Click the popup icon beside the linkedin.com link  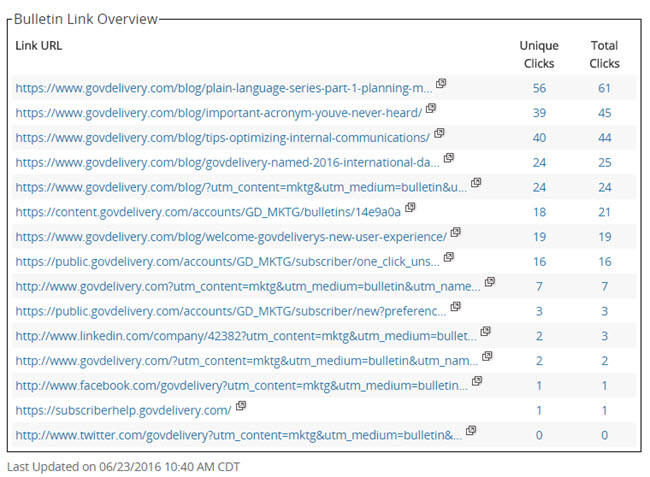pos(485,331)
